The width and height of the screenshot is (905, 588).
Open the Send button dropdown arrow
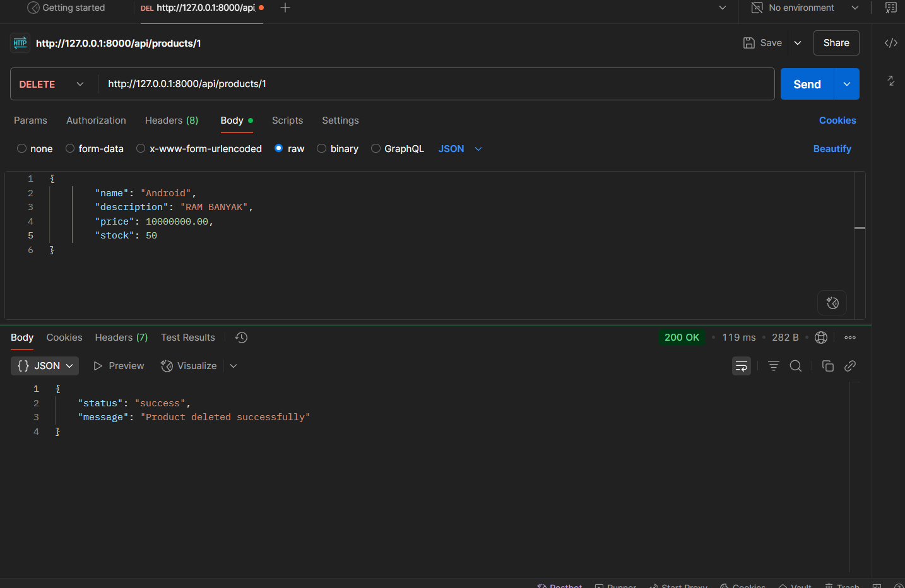click(x=846, y=83)
